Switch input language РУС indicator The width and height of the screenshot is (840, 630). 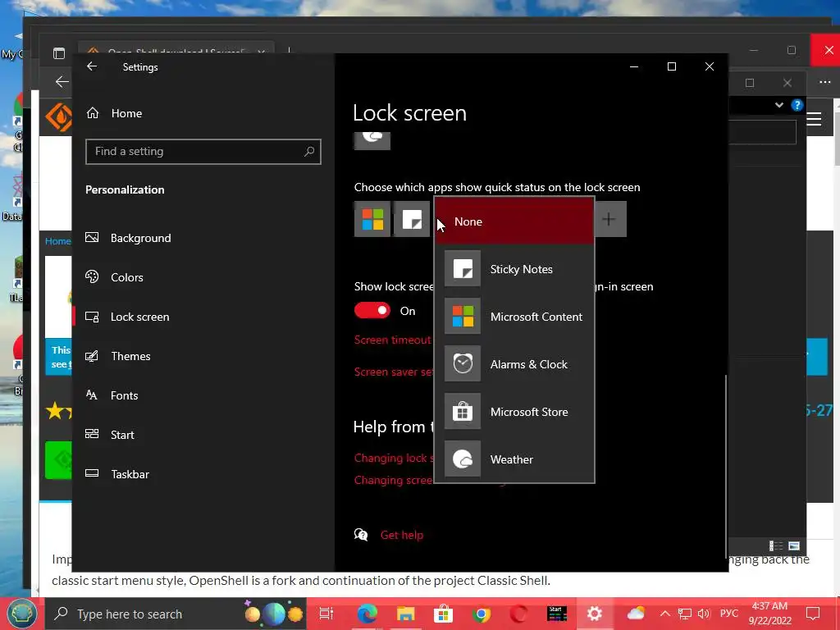[728, 614]
